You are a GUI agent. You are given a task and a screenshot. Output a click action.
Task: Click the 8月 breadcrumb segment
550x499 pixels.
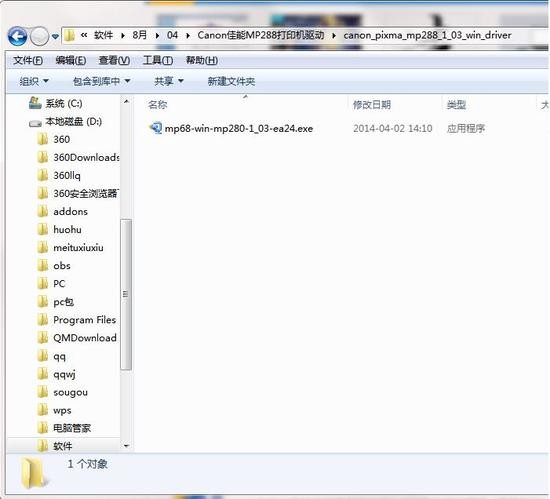click(x=139, y=35)
